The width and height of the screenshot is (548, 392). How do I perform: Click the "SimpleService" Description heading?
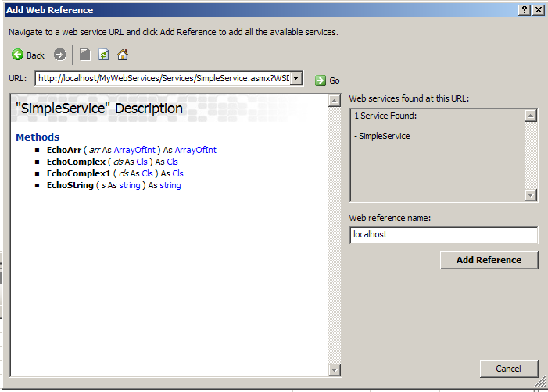pos(99,109)
